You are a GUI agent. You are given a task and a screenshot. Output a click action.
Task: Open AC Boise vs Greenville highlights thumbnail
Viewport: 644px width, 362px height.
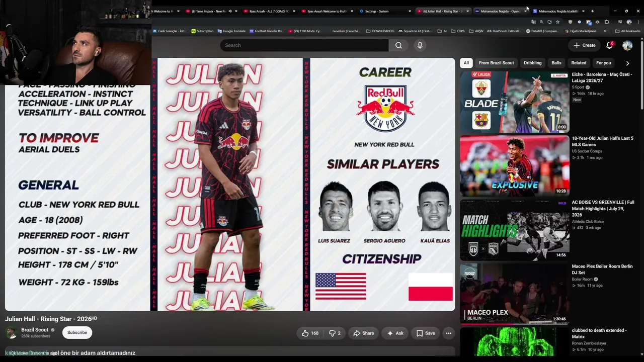pos(515,230)
